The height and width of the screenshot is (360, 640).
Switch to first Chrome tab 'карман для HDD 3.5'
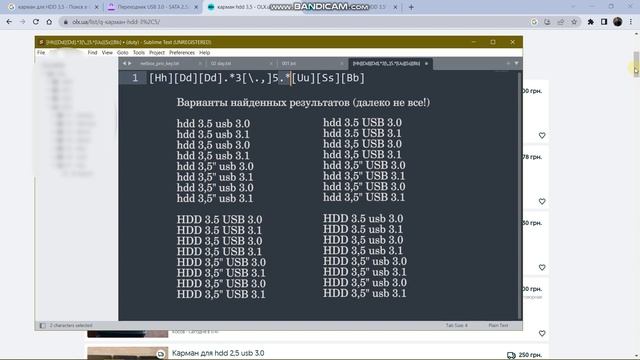click(x=52, y=7)
